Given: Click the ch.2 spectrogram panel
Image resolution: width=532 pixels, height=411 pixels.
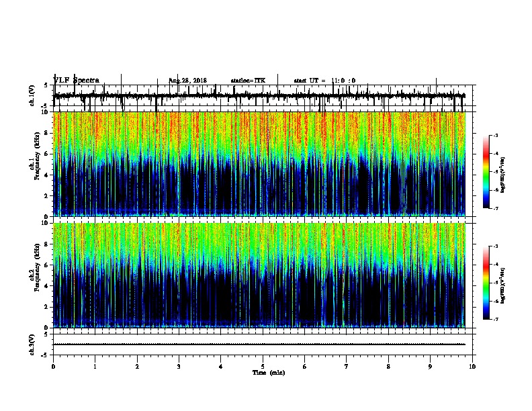Looking at the screenshot, I should [x=259, y=275].
